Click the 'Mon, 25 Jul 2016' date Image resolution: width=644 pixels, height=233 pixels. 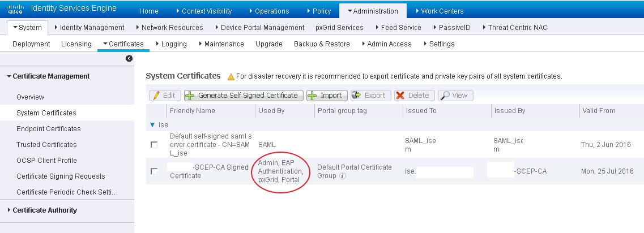point(607,171)
